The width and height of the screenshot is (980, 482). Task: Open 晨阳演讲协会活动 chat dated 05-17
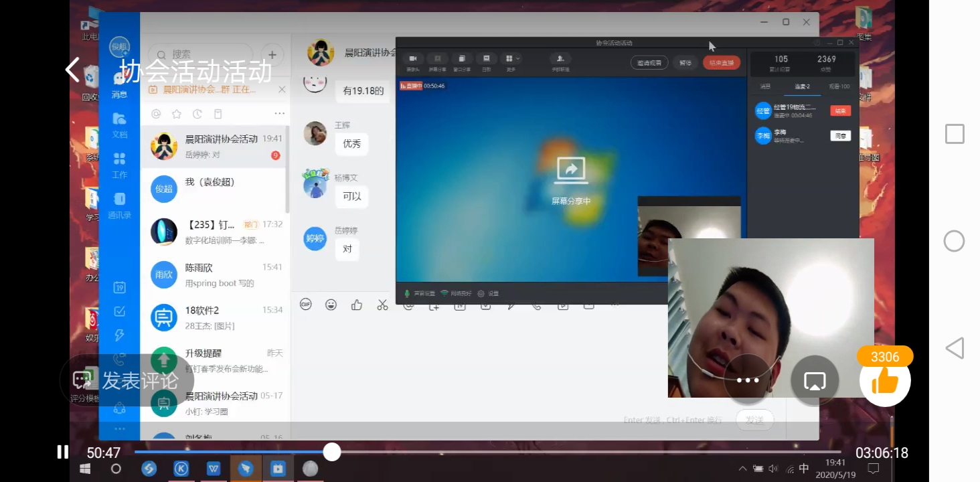coord(214,403)
